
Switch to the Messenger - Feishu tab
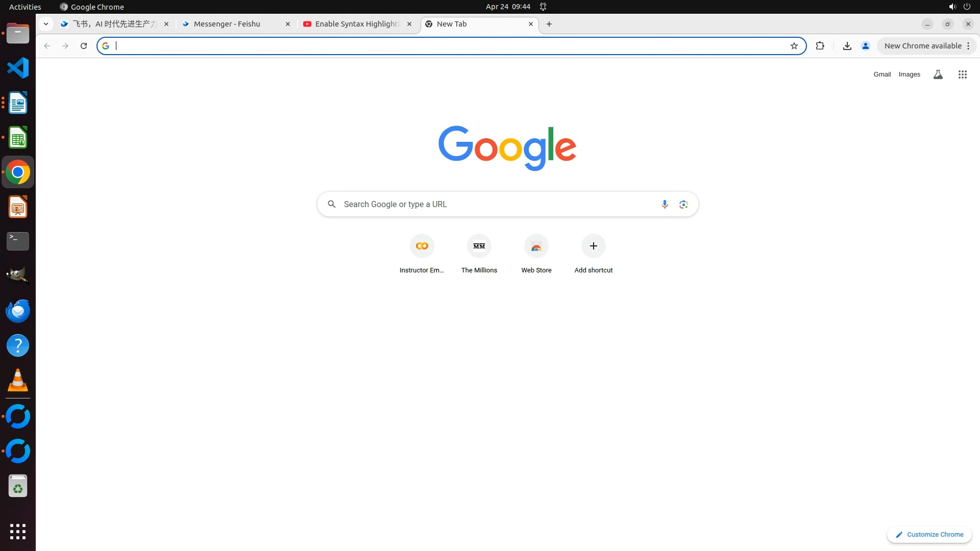227,24
